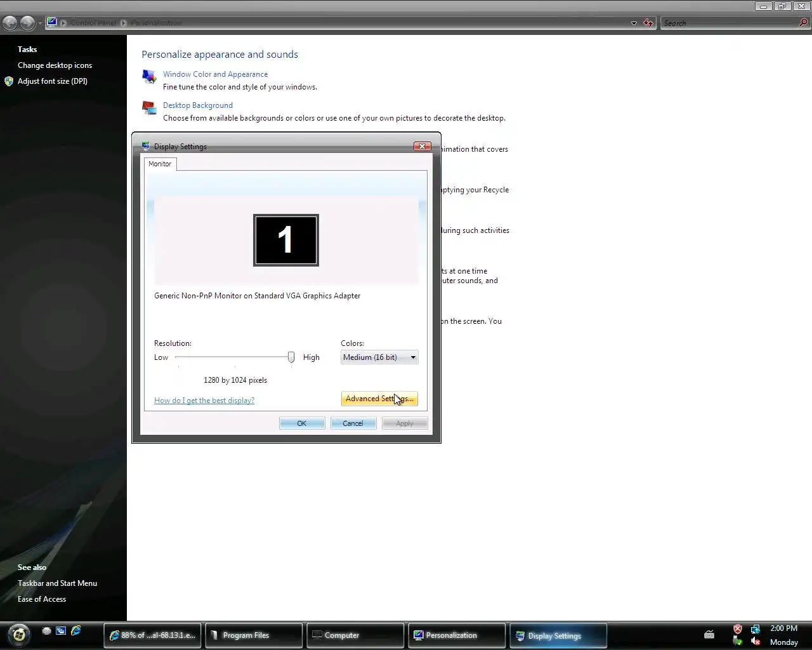Click the muted volume tray icon
The height and width of the screenshot is (650, 812).
point(756,642)
